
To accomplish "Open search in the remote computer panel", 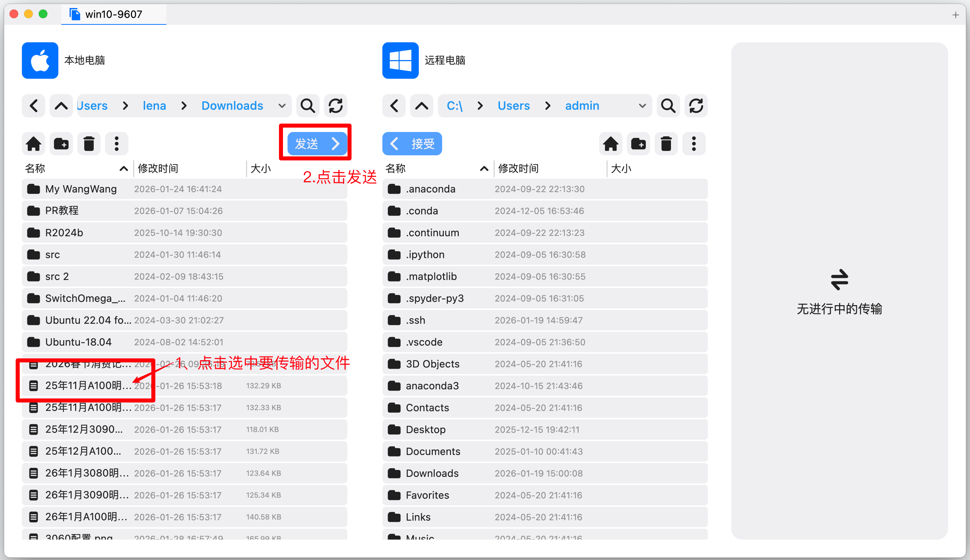I will point(668,106).
